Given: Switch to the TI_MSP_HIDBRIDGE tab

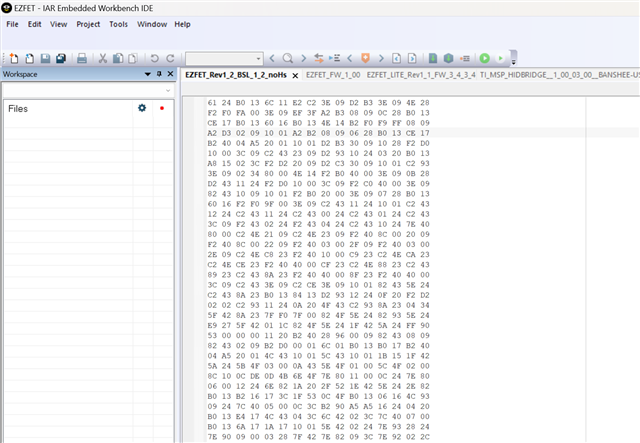Looking at the screenshot, I should click(560, 75).
